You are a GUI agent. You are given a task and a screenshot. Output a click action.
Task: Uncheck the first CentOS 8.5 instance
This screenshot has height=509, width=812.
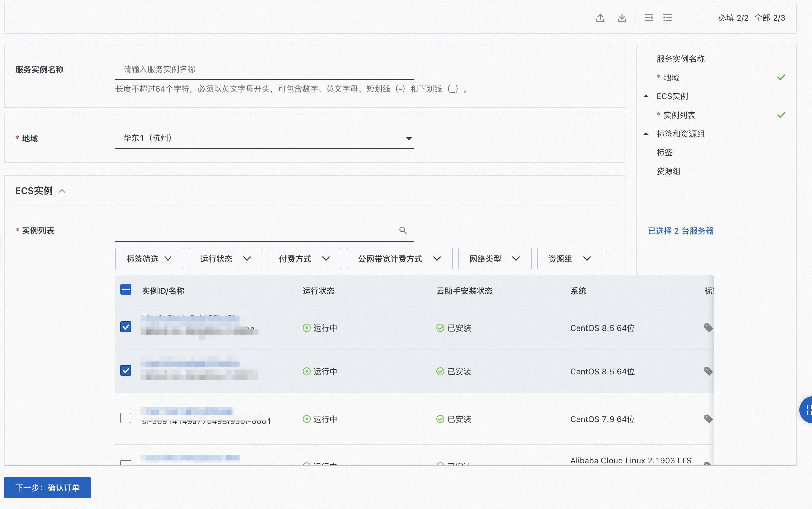126,327
